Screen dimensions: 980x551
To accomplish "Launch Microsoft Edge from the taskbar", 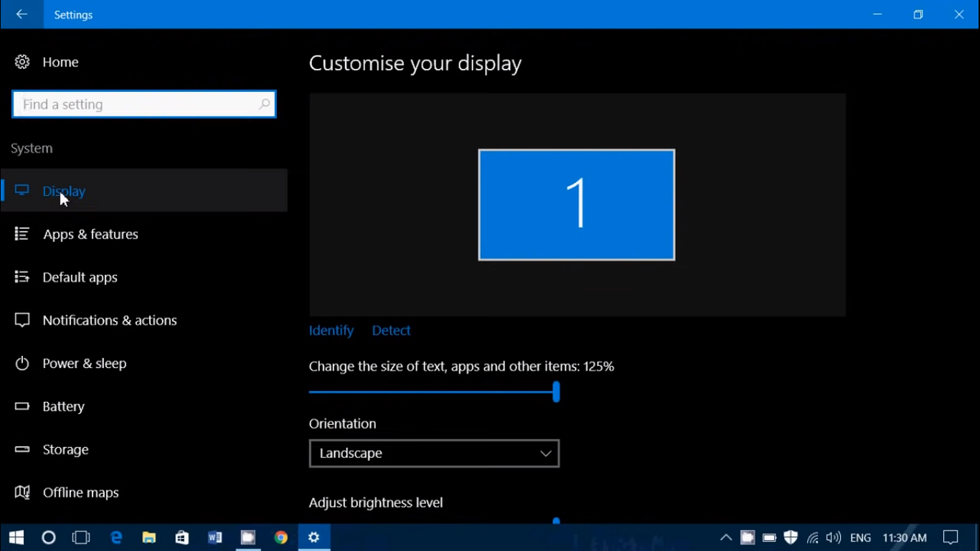I will click(116, 537).
